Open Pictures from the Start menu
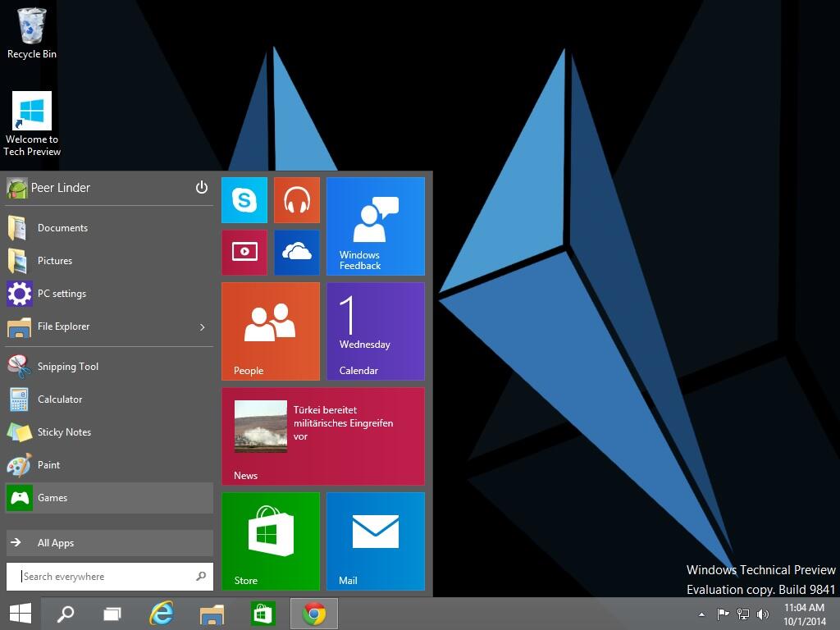 click(x=109, y=261)
